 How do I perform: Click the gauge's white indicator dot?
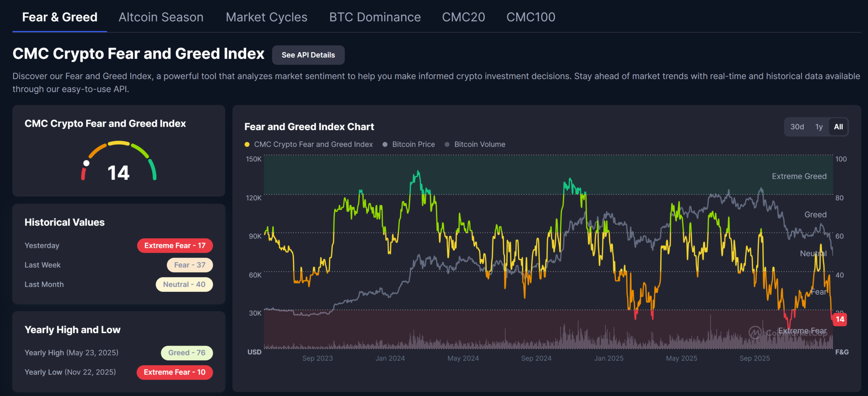(x=86, y=163)
